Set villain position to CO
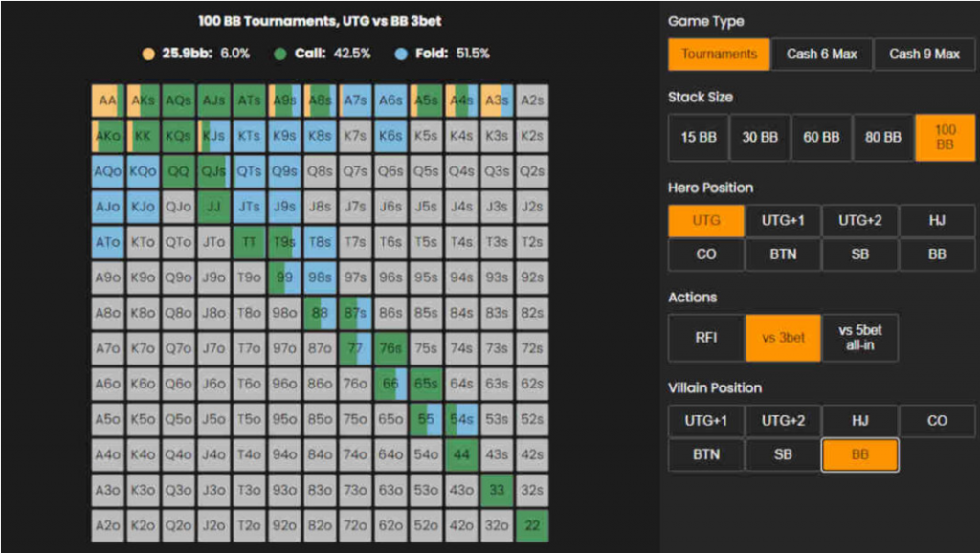This screenshot has width=980, height=553. (x=937, y=421)
